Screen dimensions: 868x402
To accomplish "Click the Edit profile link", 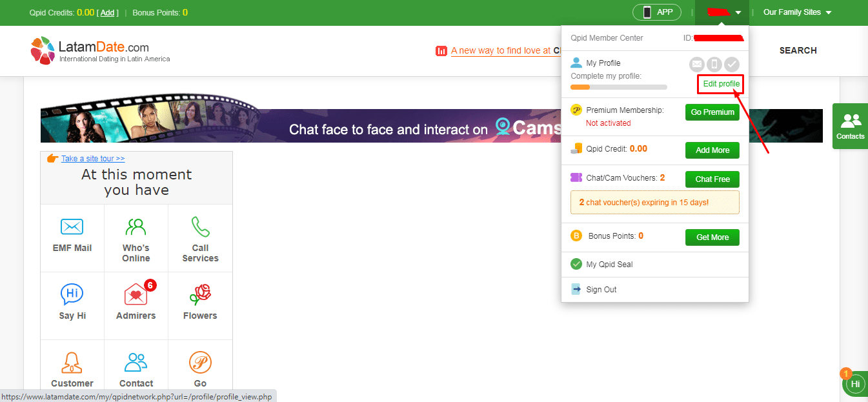I will [721, 84].
